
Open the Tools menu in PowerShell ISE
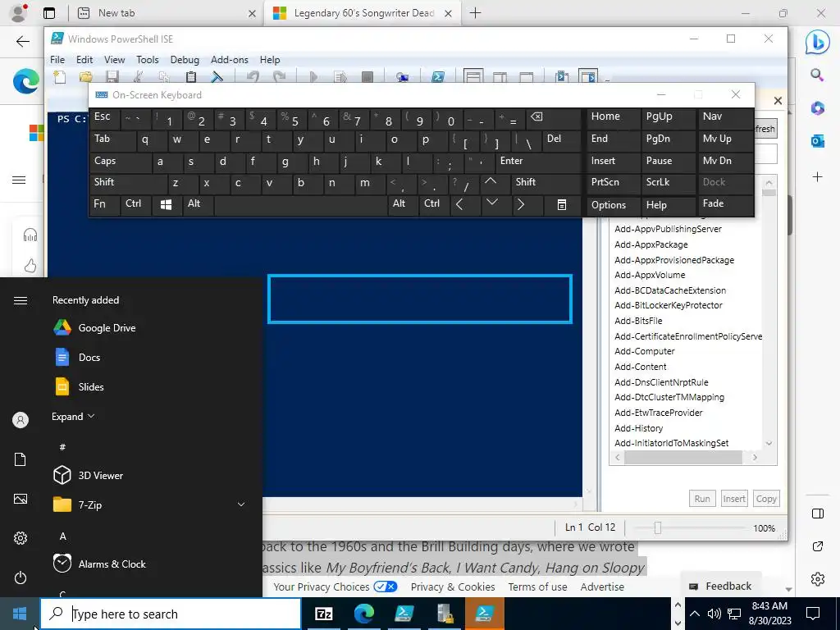pyautogui.click(x=148, y=59)
